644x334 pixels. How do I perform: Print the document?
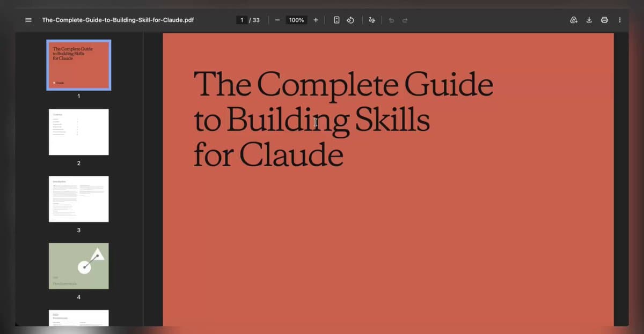click(x=604, y=20)
